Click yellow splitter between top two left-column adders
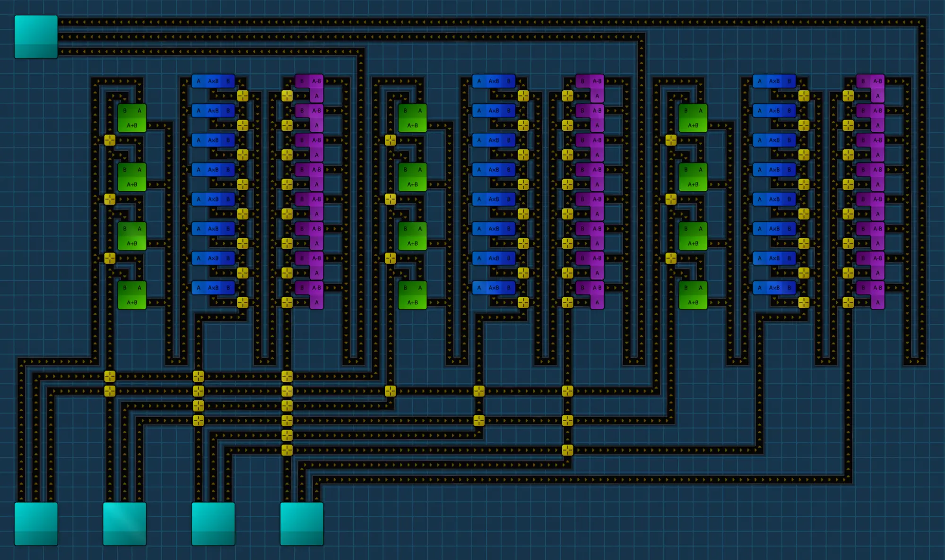Viewport: 945px width, 560px height. 110,140
